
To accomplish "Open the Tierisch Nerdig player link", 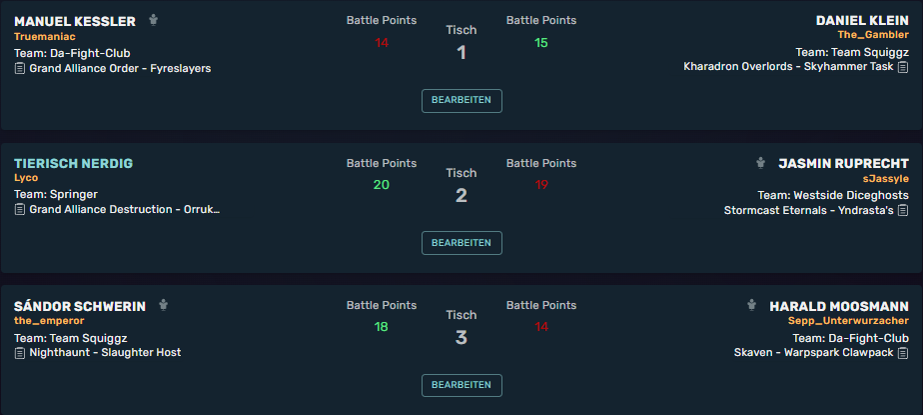I will point(74,164).
